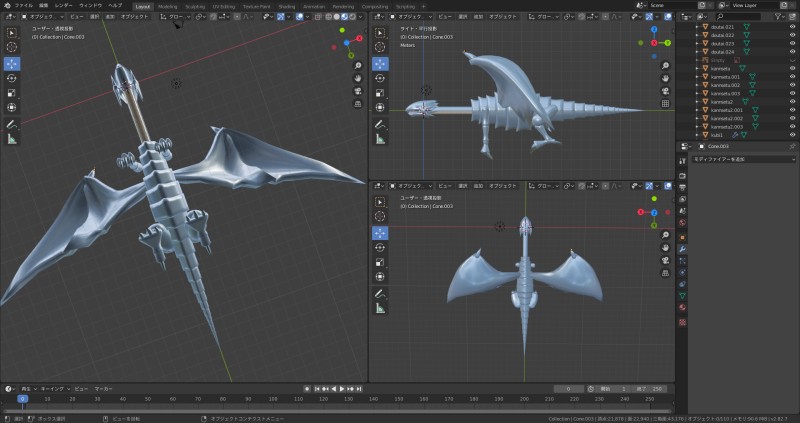Select the Move tool in left viewport
Viewport: 800px width, 423px height.
[x=11, y=62]
